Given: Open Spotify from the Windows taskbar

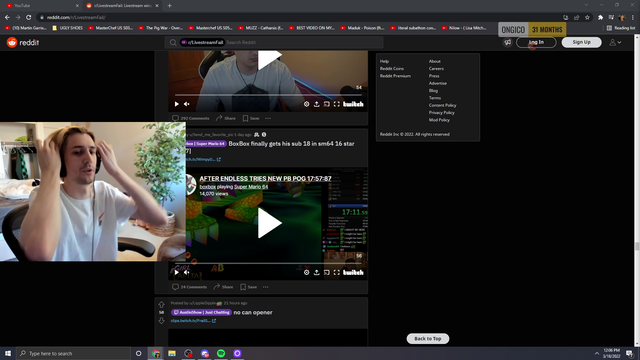Looking at the screenshot, I should [221, 353].
